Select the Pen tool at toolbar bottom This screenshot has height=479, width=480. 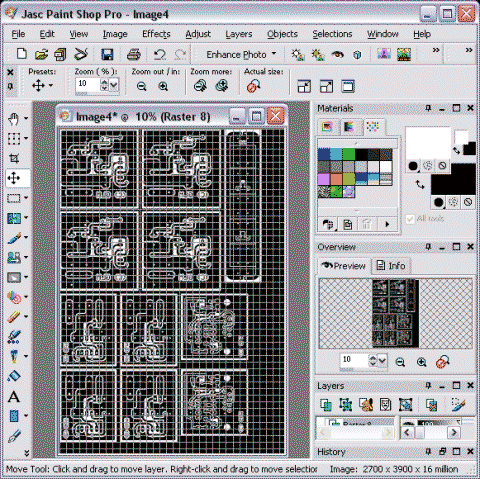coord(14,436)
